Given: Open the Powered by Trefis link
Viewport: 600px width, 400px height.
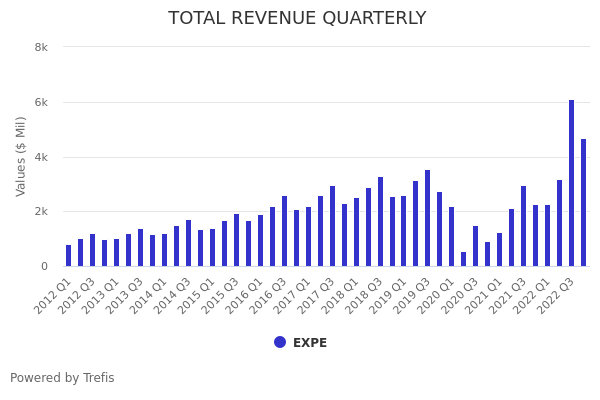Looking at the screenshot, I should tap(62, 378).
